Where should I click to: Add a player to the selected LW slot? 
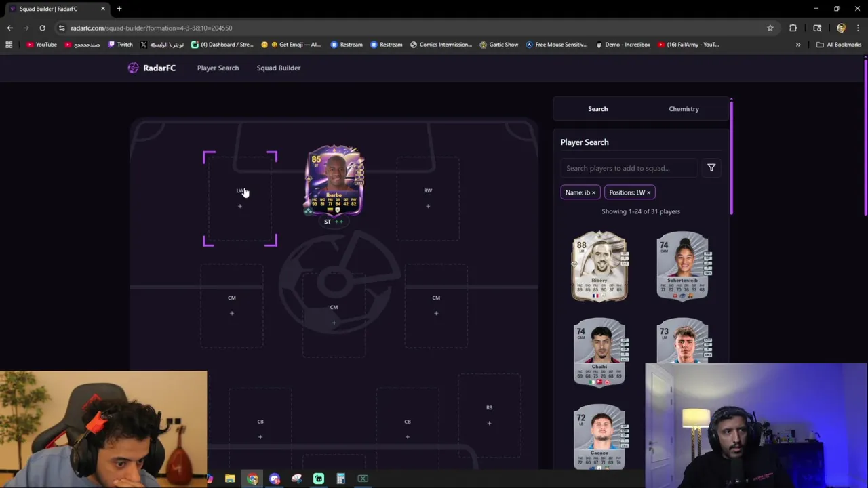240,199
